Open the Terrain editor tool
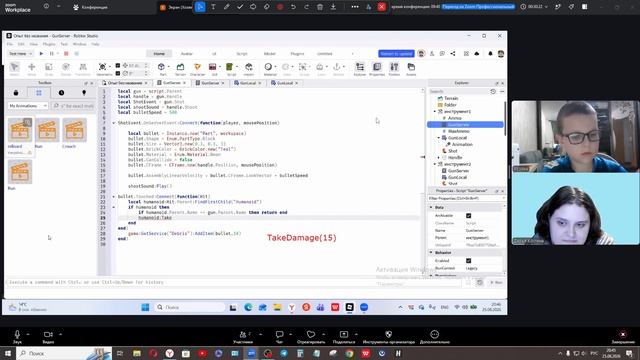This screenshot has height=360, width=640. [180, 69]
